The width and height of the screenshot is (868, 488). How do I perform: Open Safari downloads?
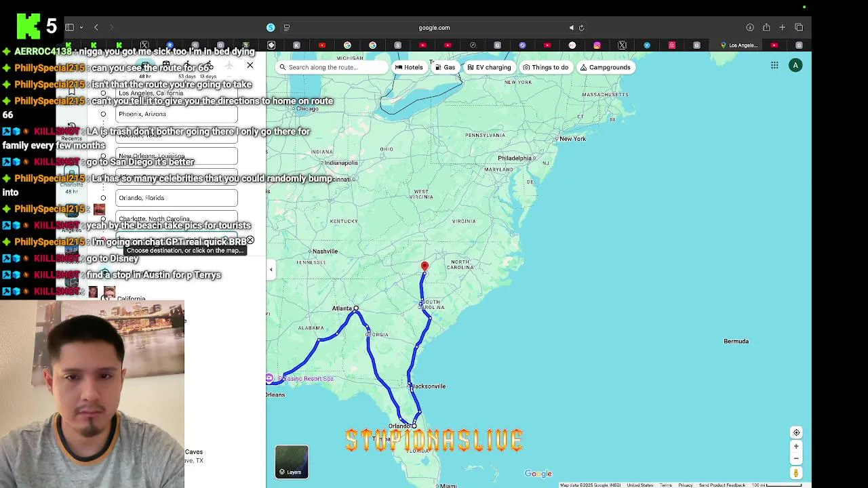click(750, 28)
